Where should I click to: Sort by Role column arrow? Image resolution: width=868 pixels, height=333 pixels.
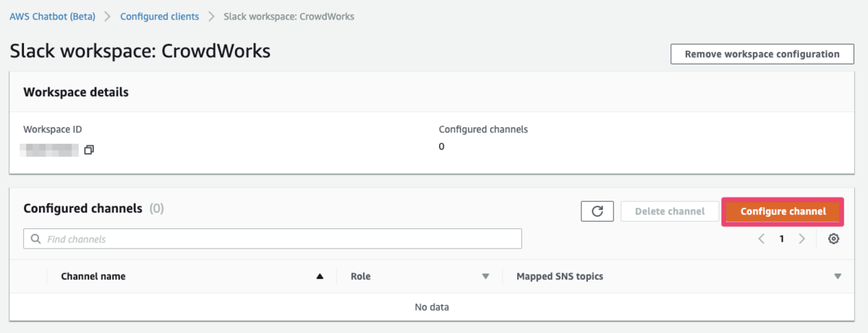click(x=486, y=277)
